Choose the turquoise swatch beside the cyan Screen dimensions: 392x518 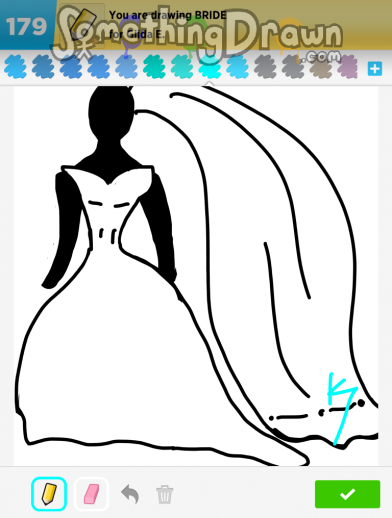point(182,68)
